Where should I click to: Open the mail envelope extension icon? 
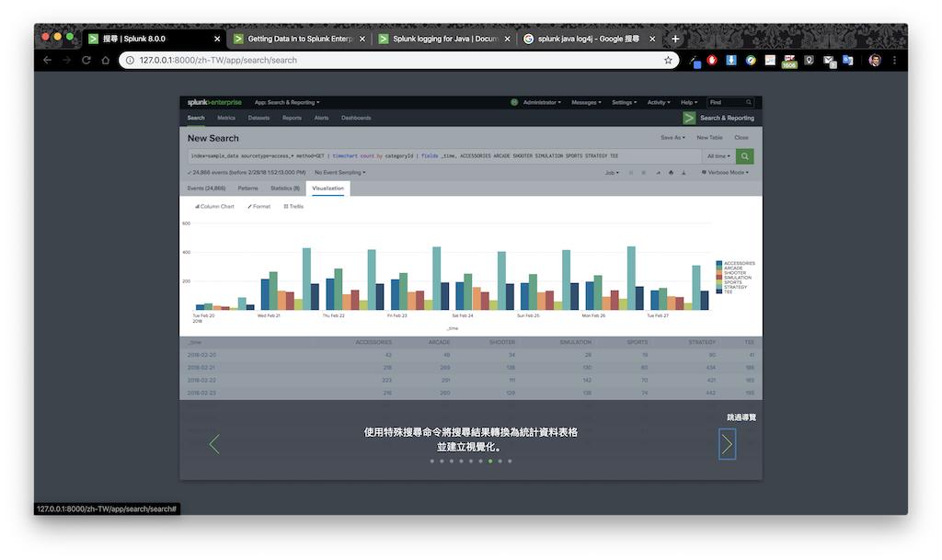coord(830,61)
